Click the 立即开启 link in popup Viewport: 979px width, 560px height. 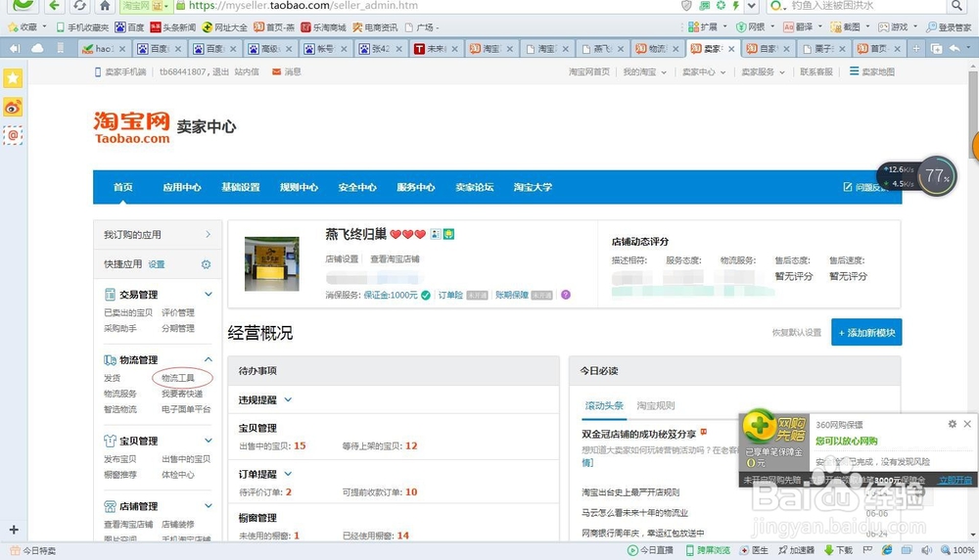pyautogui.click(x=956, y=480)
